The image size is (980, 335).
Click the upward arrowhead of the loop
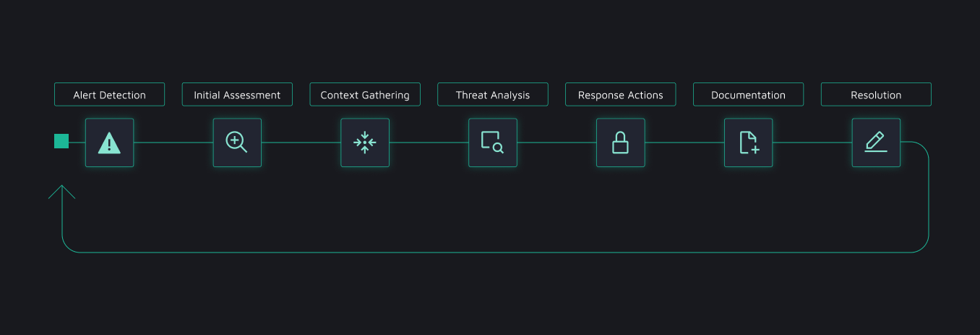click(62, 191)
